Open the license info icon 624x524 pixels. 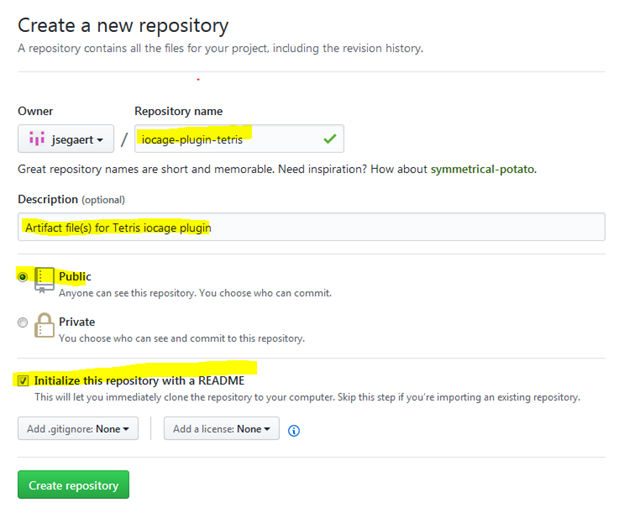294,430
